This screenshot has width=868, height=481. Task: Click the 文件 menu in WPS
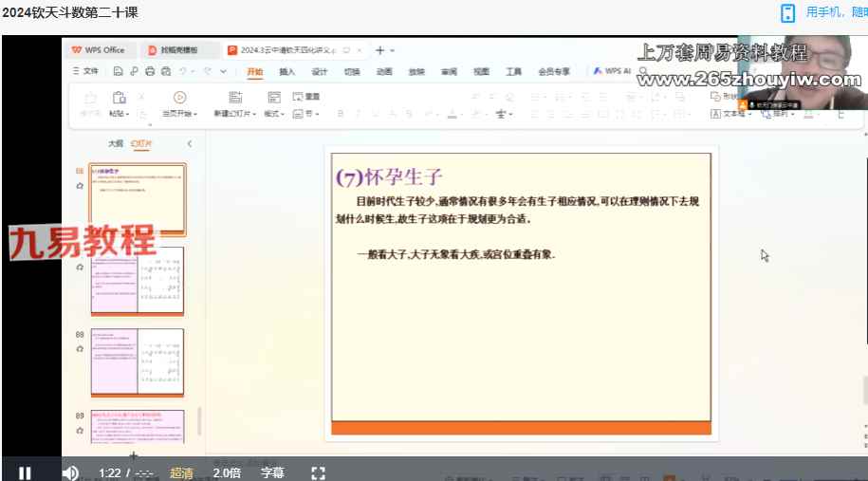86,71
